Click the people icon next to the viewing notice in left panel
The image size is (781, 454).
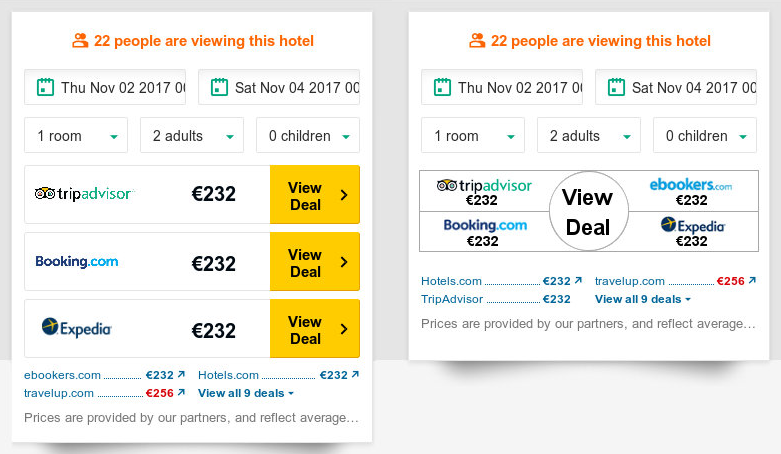click(80, 40)
